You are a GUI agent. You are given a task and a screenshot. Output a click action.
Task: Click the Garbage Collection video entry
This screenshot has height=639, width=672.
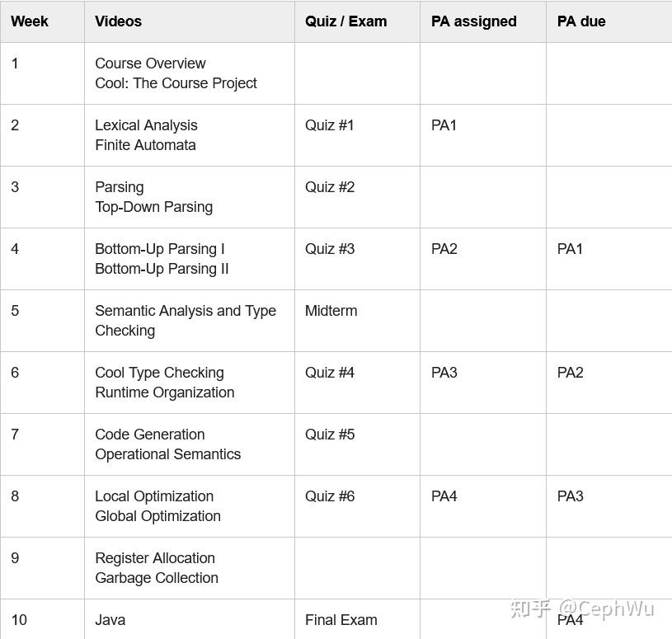coord(156,578)
